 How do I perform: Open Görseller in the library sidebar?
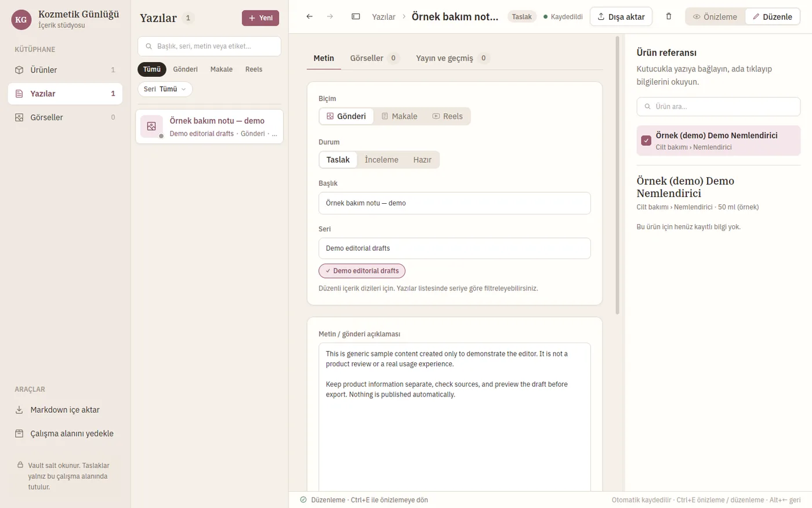pos(65,117)
